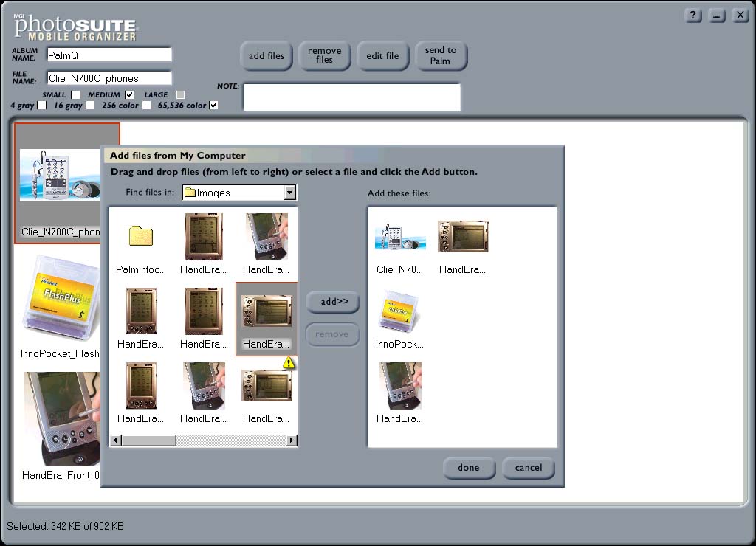The image size is (756, 546).
Task: Toggle the LARGE size checkbox
Action: point(180,94)
